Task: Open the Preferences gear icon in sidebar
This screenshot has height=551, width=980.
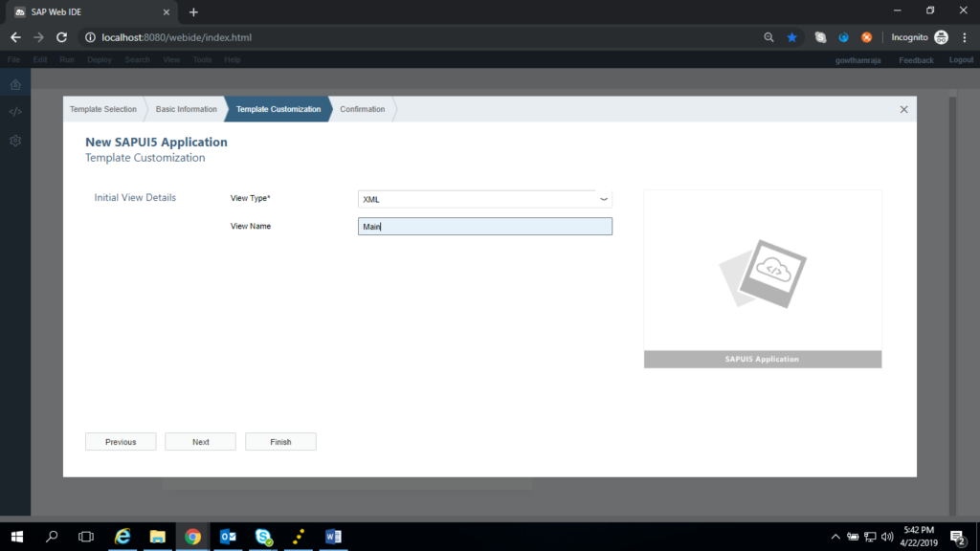Action: pos(15,141)
